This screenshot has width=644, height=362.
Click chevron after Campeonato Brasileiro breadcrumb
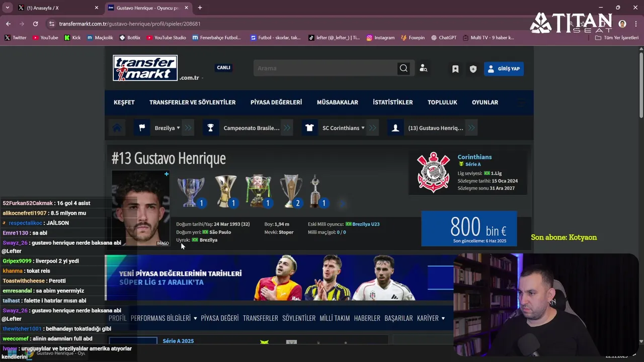[x=287, y=128]
